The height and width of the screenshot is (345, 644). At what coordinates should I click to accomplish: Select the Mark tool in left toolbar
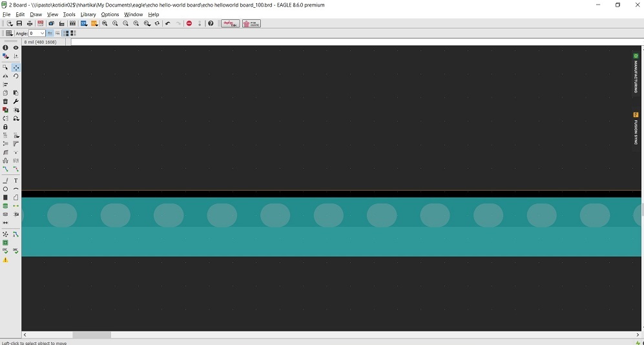(16, 56)
